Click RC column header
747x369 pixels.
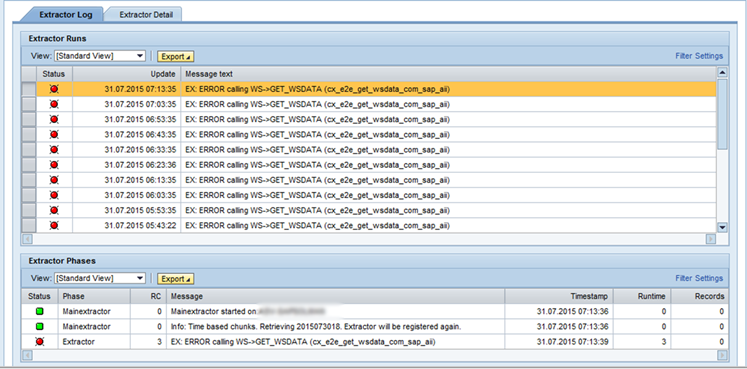tap(148, 296)
